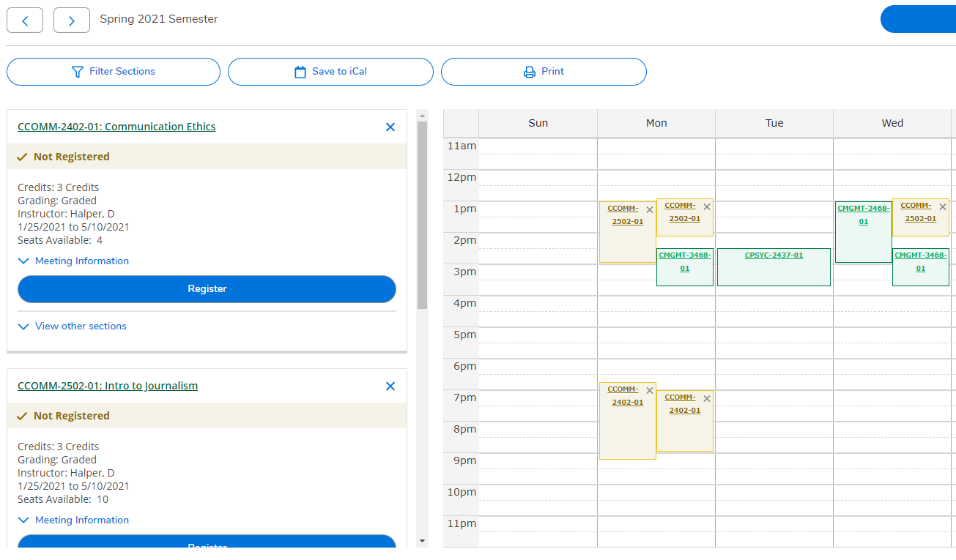Go to next term with right arrow
The width and height of the screenshot is (956, 560).
(x=71, y=20)
